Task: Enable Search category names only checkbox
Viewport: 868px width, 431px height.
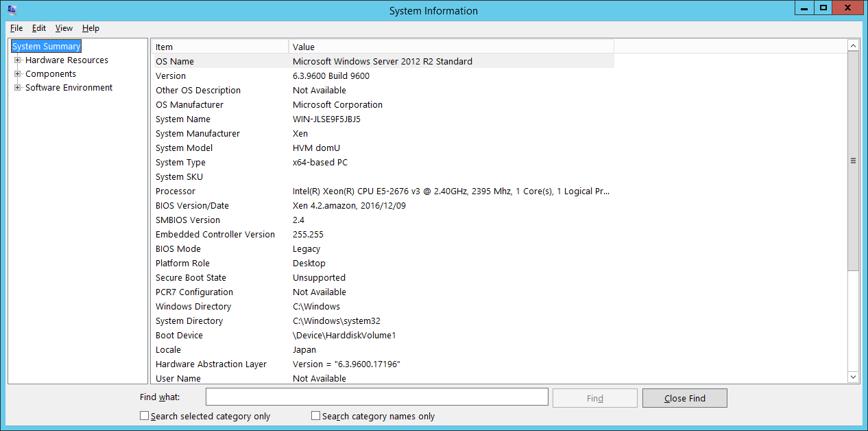Action: tap(315, 416)
